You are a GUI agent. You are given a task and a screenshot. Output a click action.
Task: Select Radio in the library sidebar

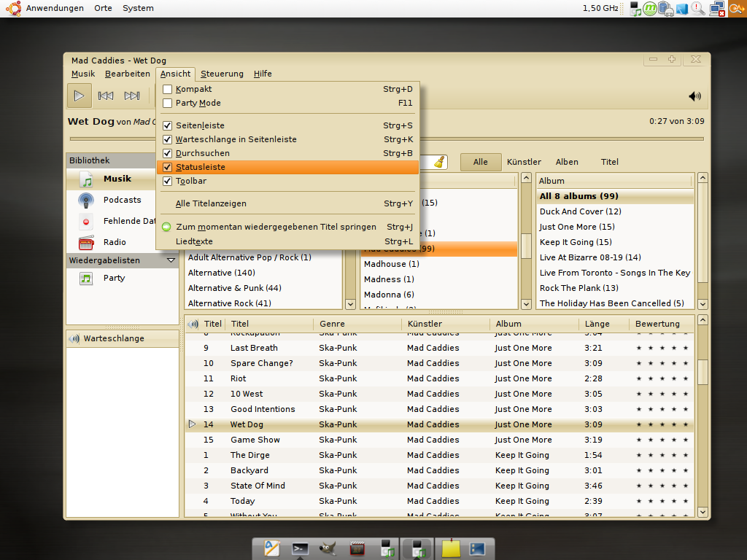click(x=115, y=242)
